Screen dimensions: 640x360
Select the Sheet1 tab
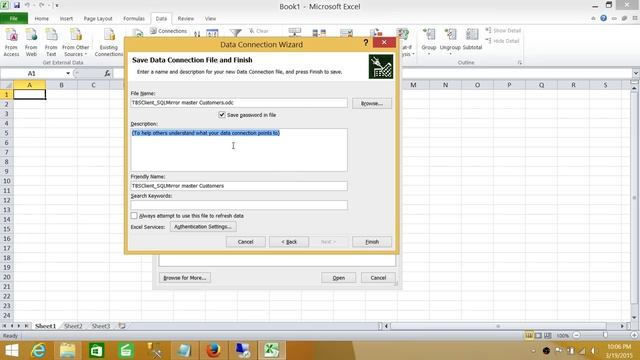(x=45, y=326)
